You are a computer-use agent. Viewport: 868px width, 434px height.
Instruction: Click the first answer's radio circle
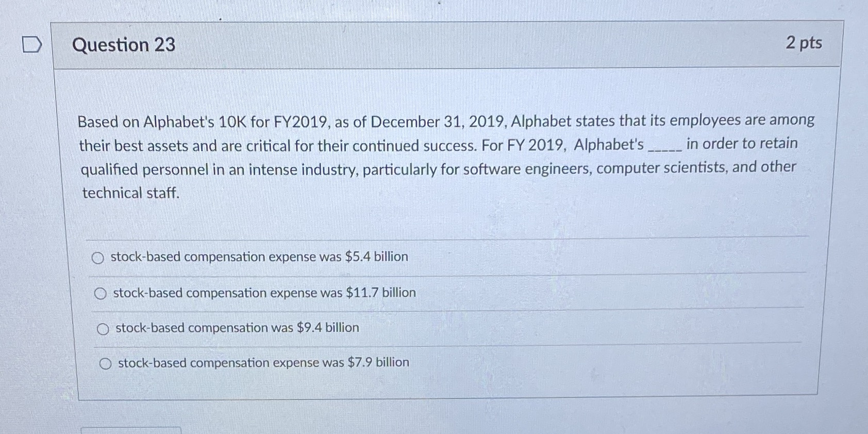tap(99, 257)
